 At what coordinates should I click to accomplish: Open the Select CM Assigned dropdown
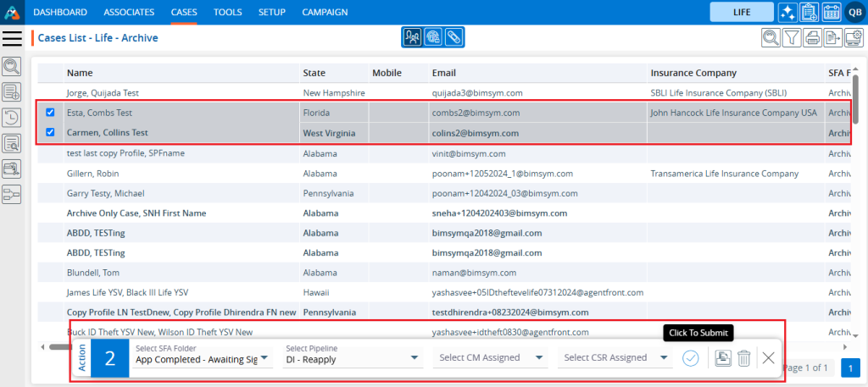[x=492, y=358]
